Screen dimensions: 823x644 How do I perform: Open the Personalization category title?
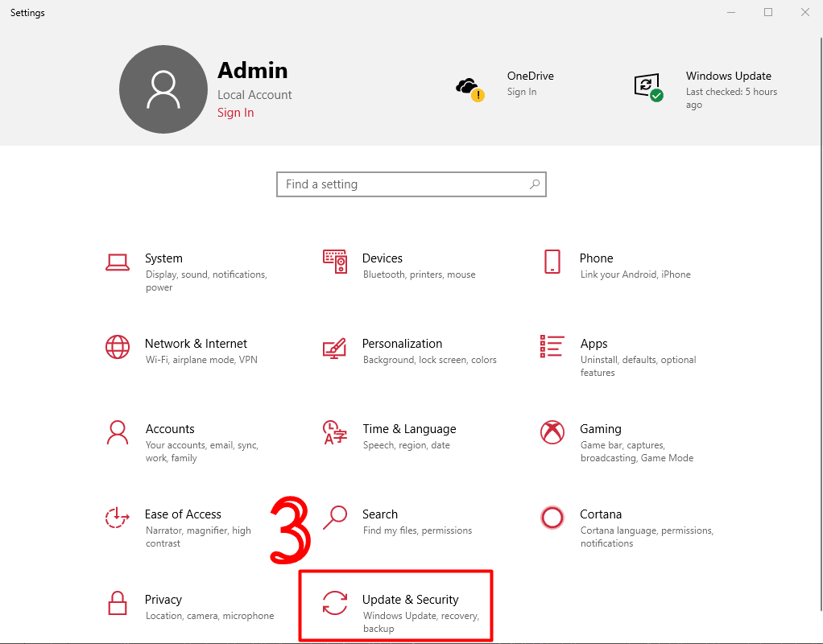(402, 344)
